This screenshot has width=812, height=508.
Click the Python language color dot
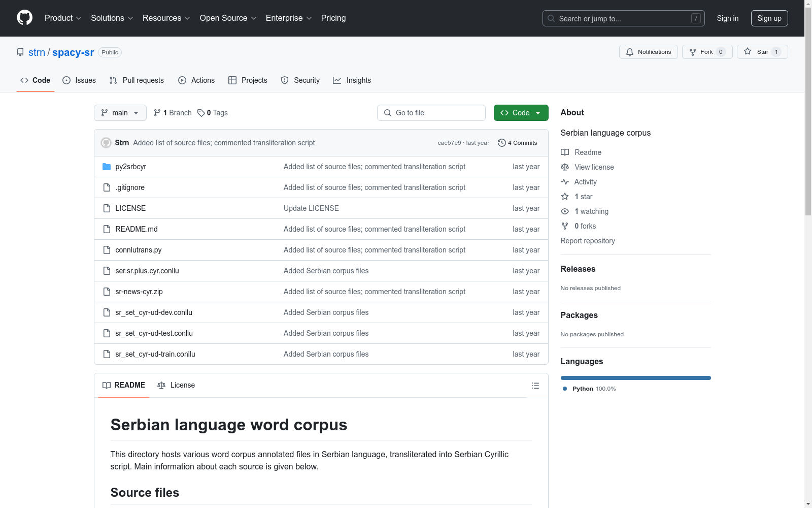(565, 389)
